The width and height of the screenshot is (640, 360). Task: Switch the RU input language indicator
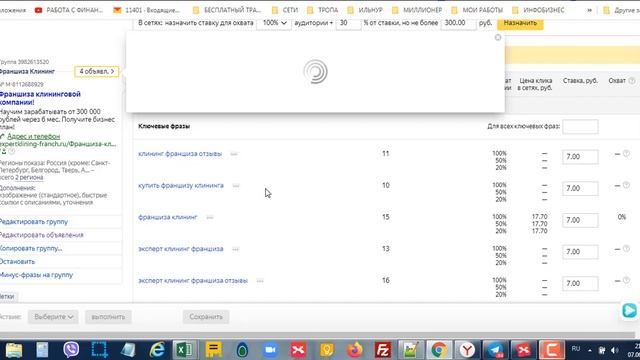[x=576, y=349]
